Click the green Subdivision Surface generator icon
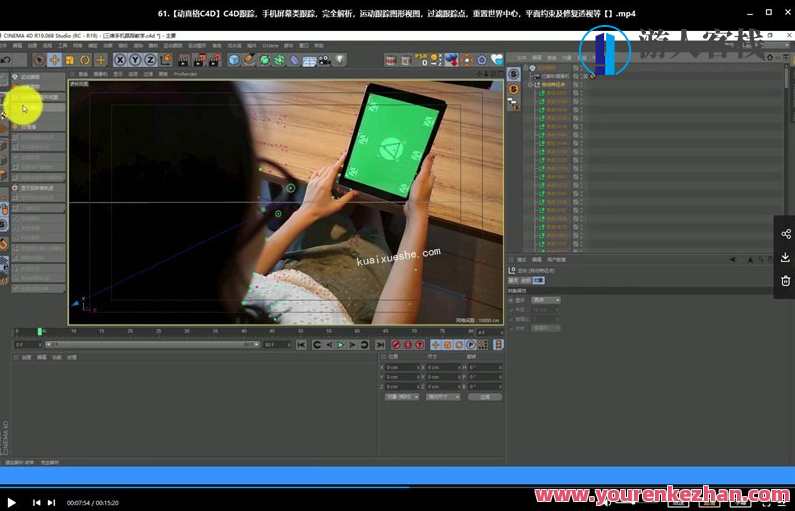This screenshot has height=511, width=795. click(264, 60)
